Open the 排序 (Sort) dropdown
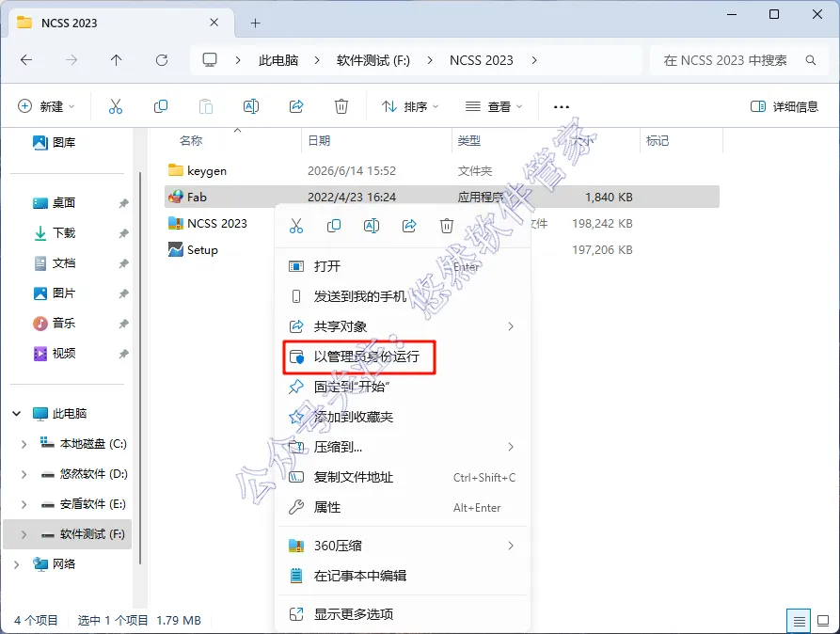 tap(410, 106)
